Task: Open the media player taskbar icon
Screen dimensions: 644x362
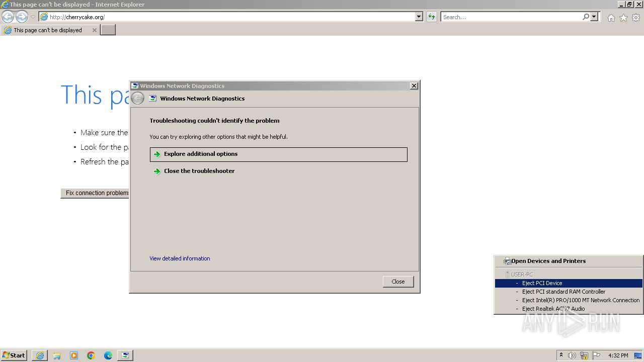Action: tap(74, 355)
